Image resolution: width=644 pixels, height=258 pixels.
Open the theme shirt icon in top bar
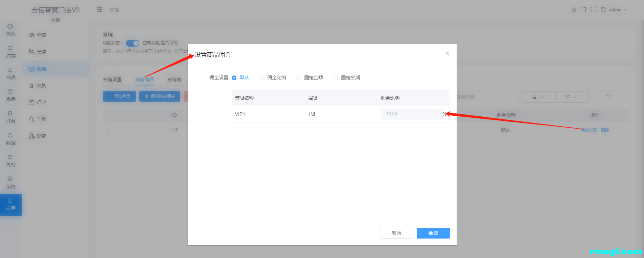tap(584, 9)
